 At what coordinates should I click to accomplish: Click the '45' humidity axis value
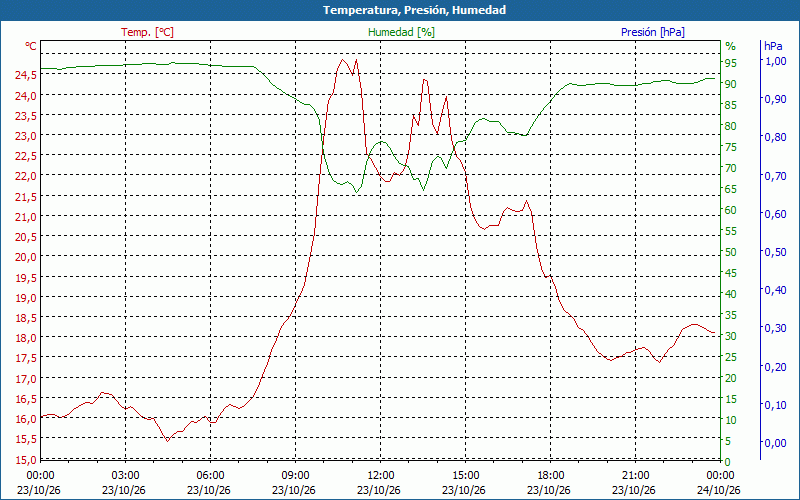click(731, 273)
